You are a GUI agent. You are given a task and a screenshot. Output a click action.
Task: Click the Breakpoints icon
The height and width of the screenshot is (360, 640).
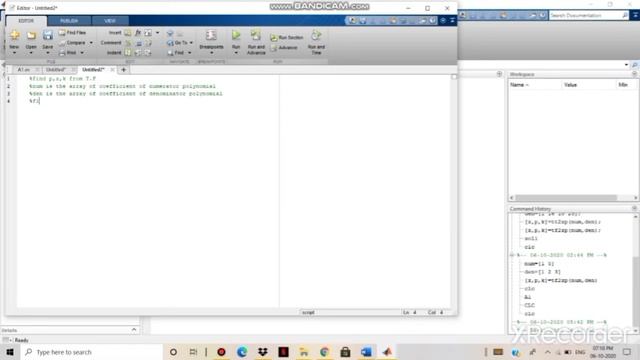pyautogui.click(x=211, y=36)
